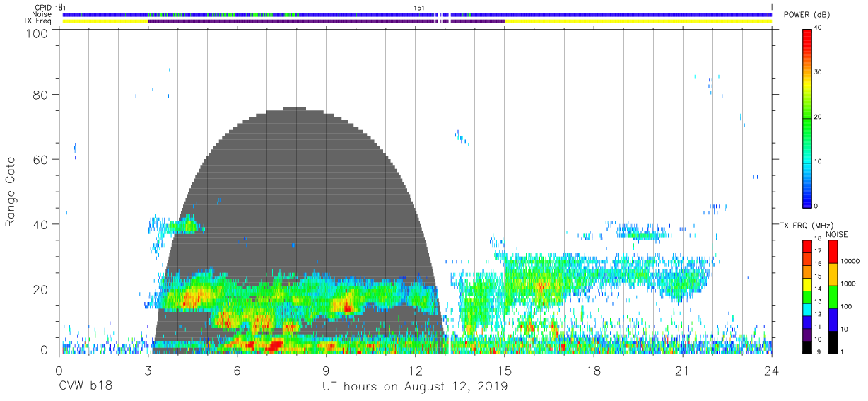Click the Range Gate axis title
The height and width of the screenshot is (401, 868).
point(10,192)
